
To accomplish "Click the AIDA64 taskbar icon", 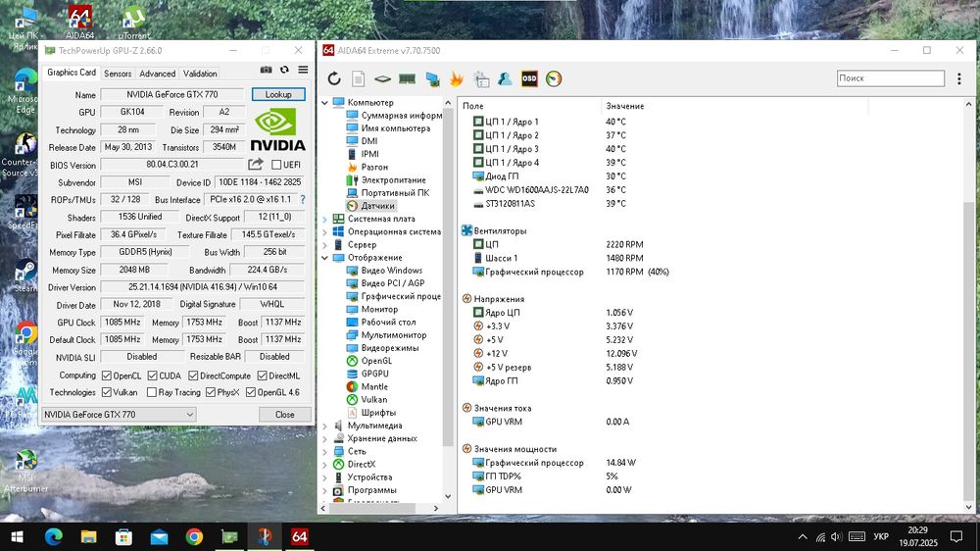I will tap(299, 536).
